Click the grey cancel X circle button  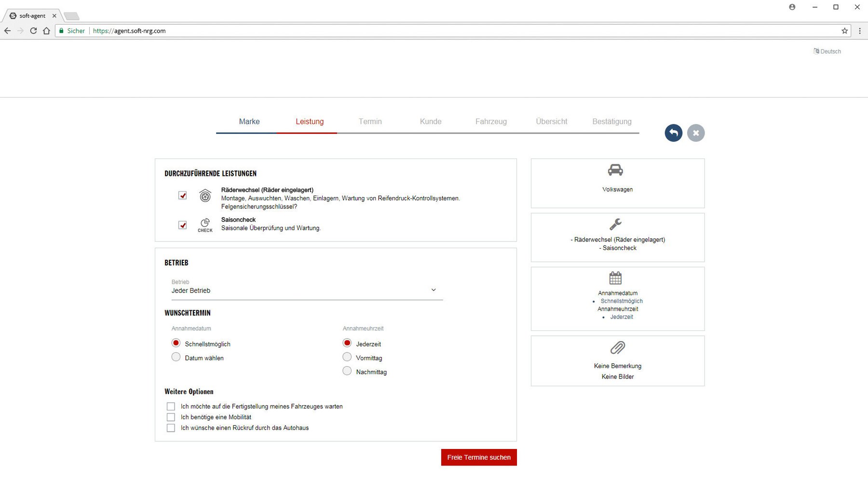click(x=696, y=133)
